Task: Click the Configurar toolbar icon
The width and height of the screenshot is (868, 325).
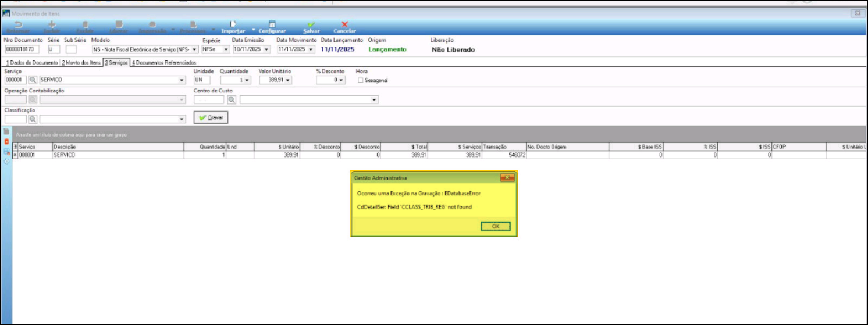Action: 272,26
